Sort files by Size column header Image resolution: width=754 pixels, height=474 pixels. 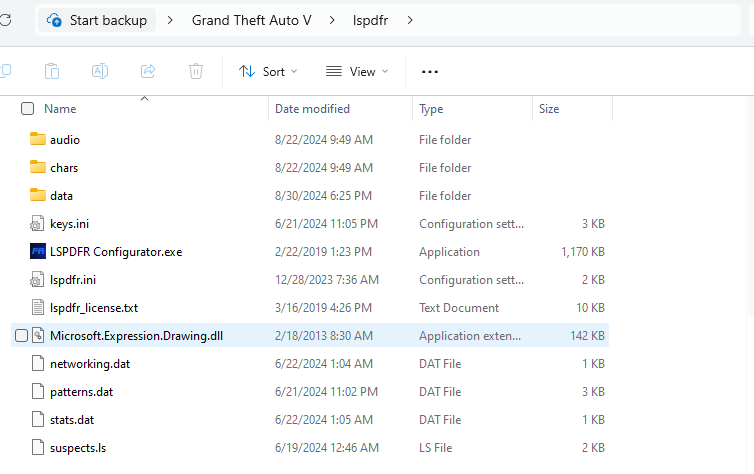pyautogui.click(x=549, y=108)
